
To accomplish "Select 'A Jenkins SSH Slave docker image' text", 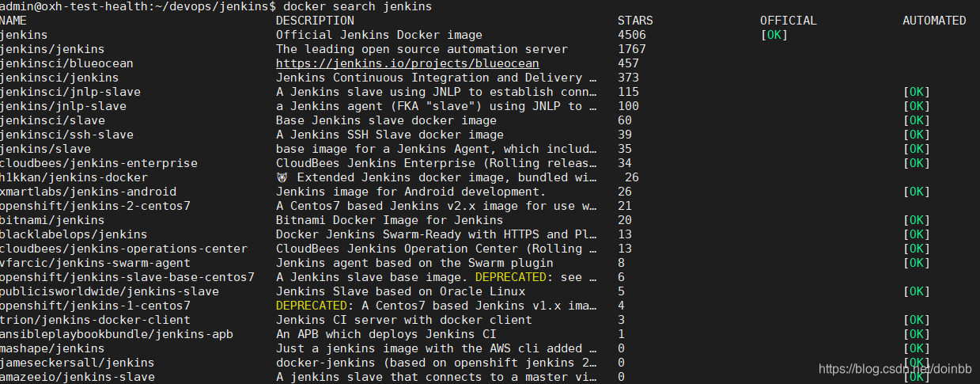I will tap(390, 135).
